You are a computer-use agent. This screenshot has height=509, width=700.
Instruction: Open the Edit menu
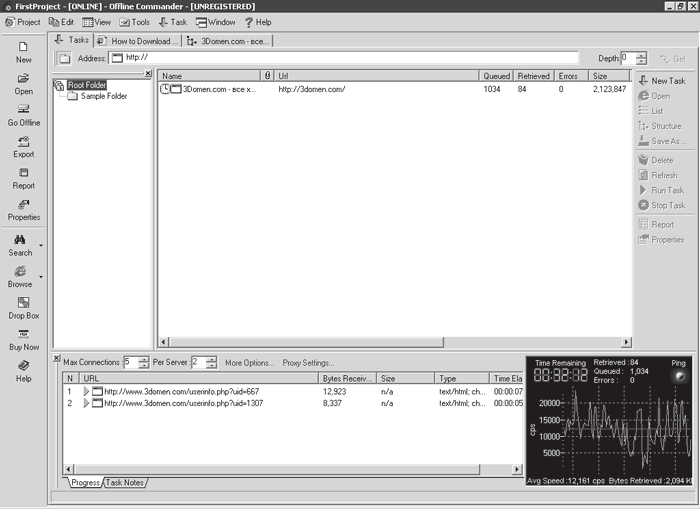point(61,22)
